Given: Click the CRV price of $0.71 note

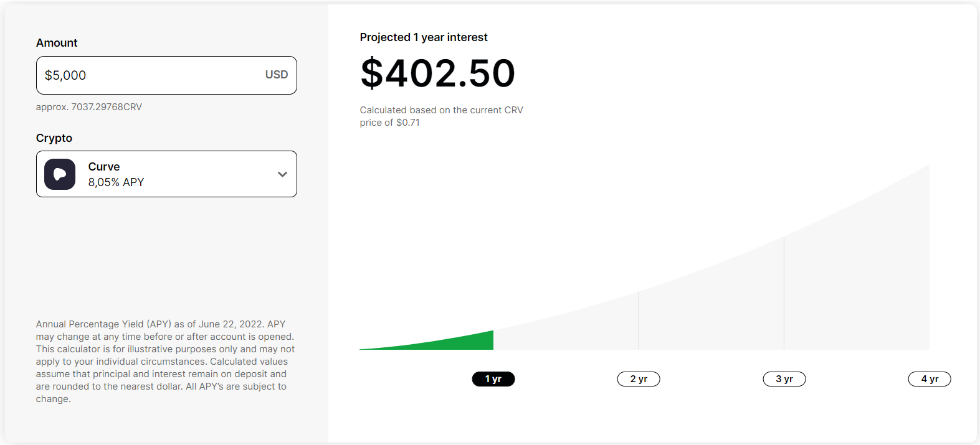Looking at the screenshot, I should click(x=441, y=116).
